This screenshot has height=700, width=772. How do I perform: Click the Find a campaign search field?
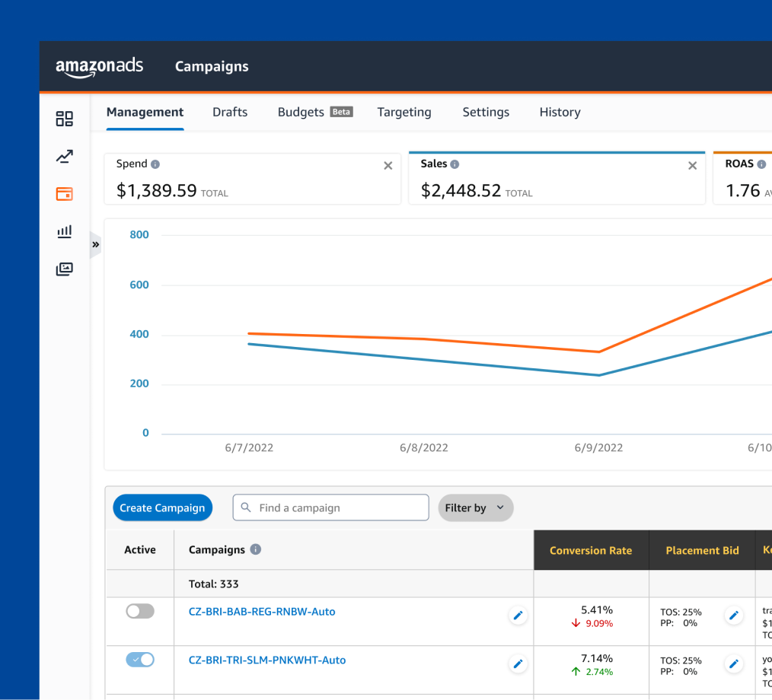click(331, 508)
